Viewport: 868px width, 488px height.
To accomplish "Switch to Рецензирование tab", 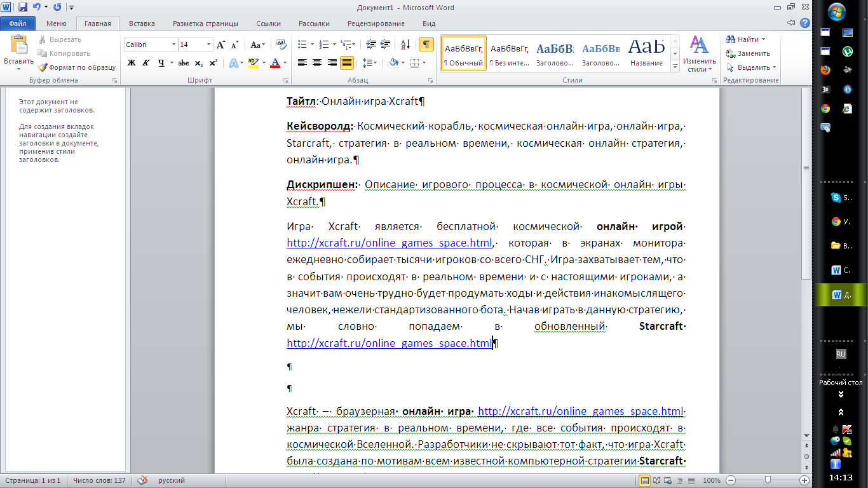I will click(376, 24).
